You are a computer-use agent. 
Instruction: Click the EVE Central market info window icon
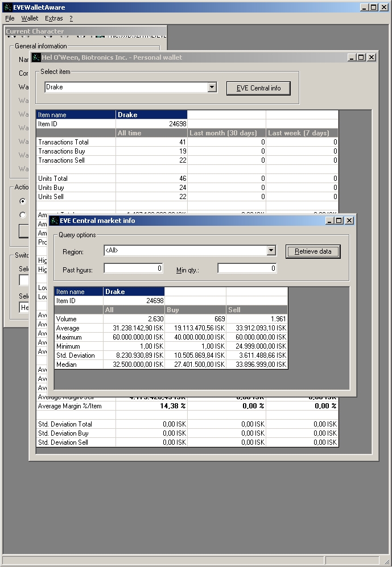coord(54,221)
